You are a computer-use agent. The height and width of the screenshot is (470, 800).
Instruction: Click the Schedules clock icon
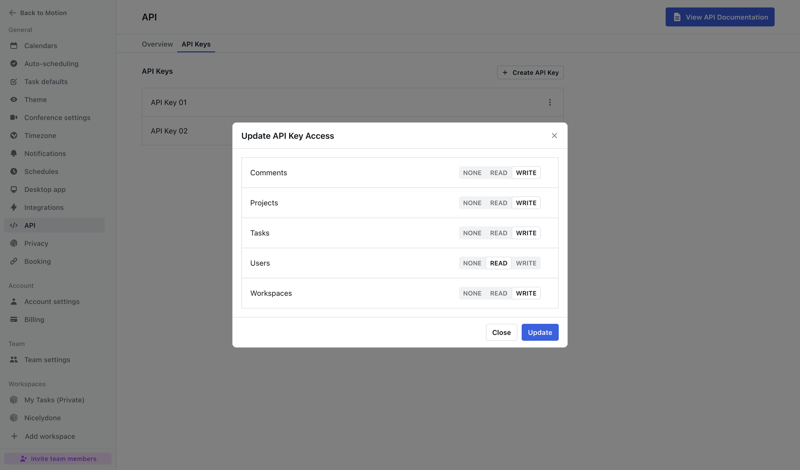(x=14, y=171)
